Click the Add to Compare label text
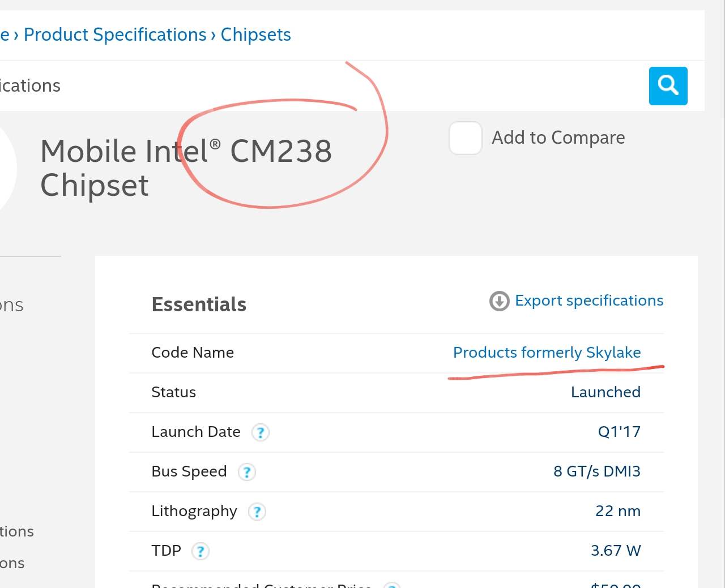This screenshot has width=725, height=588. 558,138
